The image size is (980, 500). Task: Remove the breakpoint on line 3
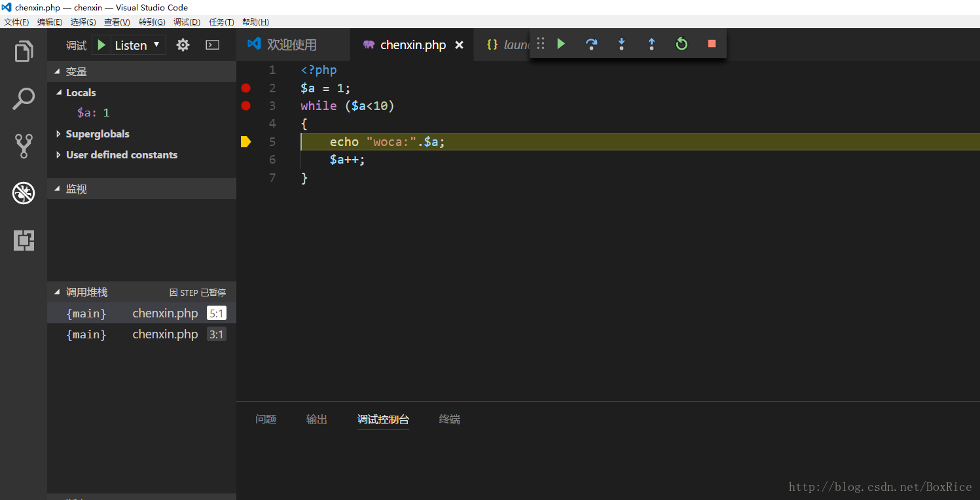tap(246, 105)
